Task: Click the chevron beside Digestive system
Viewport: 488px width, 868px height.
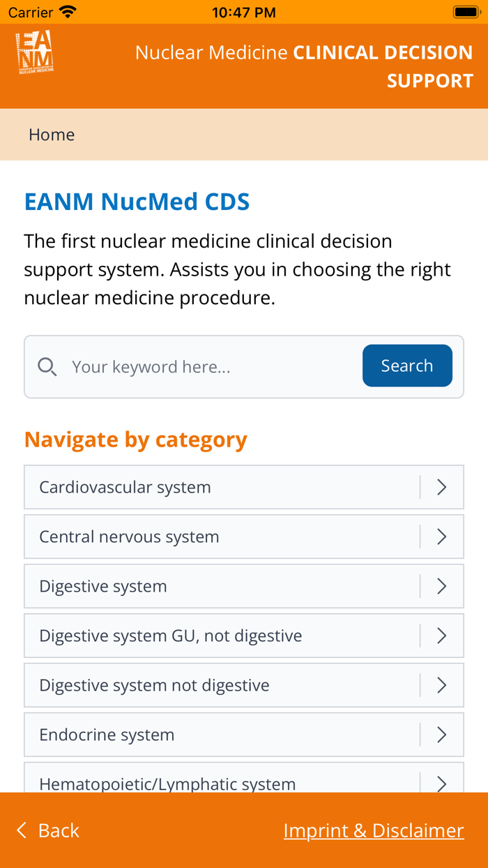Action: coord(441,586)
